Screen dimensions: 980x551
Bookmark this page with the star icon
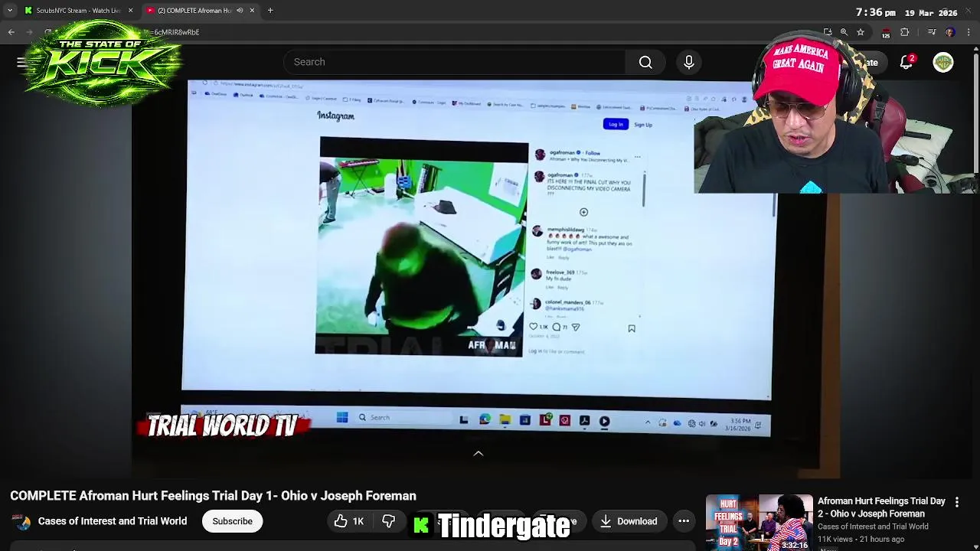pyautogui.click(x=861, y=32)
